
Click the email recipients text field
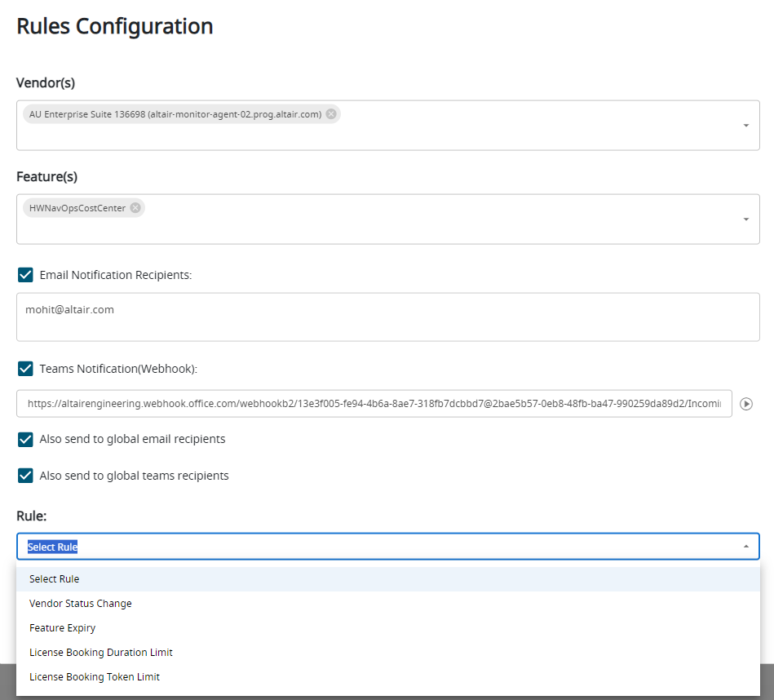coord(387,317)
